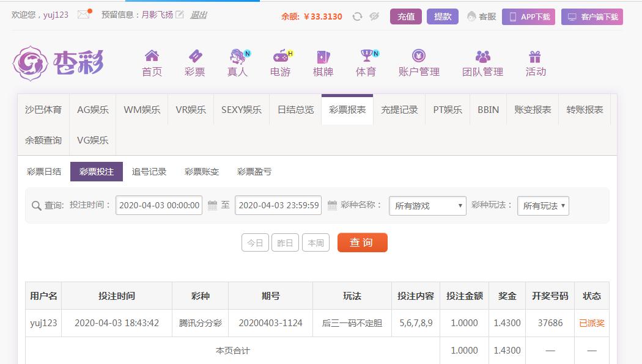
Task: Open the 电游 gamepad icon
Action: pyautogui.click(x=280, y=57)
